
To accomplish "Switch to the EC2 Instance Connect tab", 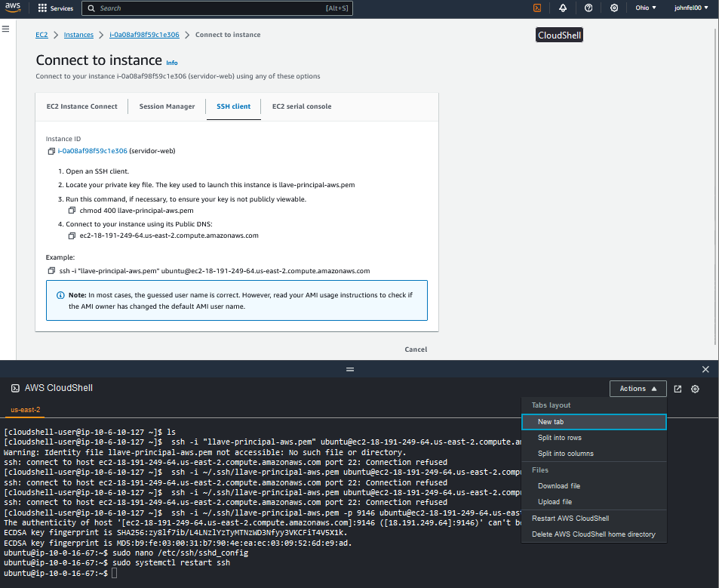I will [x=82, y=106].
